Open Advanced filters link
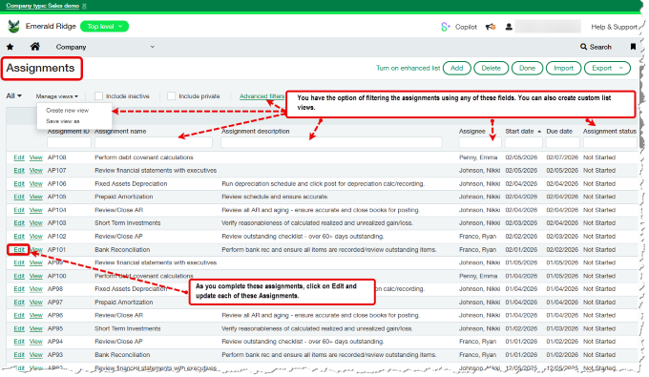Screen dimensions: 649x377 [x=262, y=96]
